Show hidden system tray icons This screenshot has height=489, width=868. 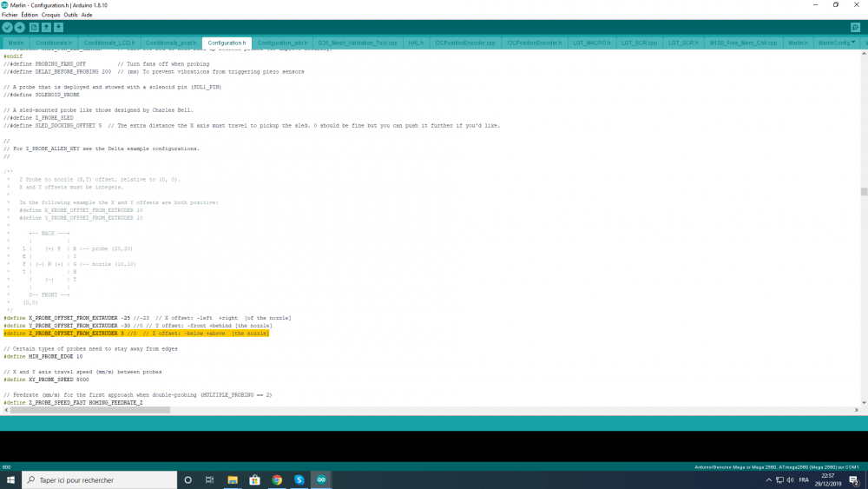768,480
